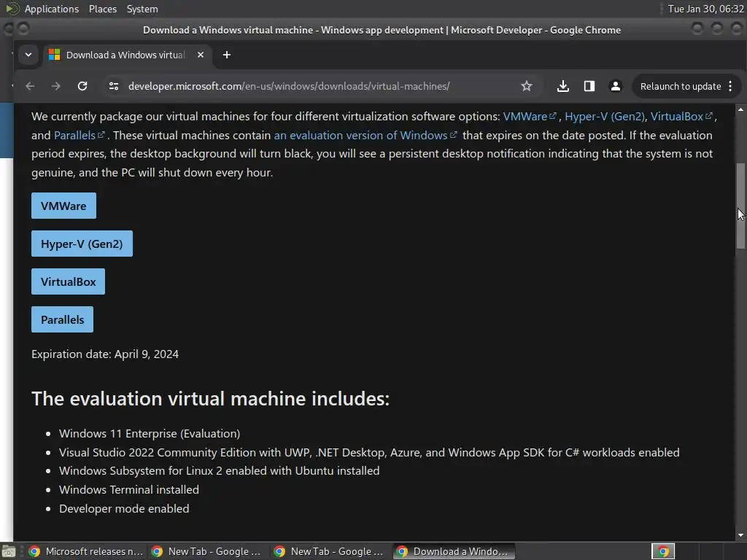View site information icon in address bar
Image resolution: width=747 pixels, height=560 pixels.
[113, 86]
